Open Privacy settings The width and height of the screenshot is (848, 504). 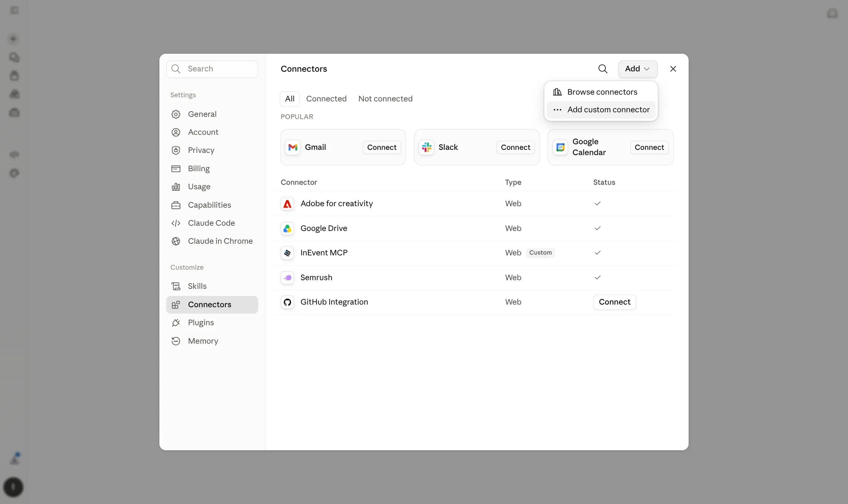[x=212, y=150]
